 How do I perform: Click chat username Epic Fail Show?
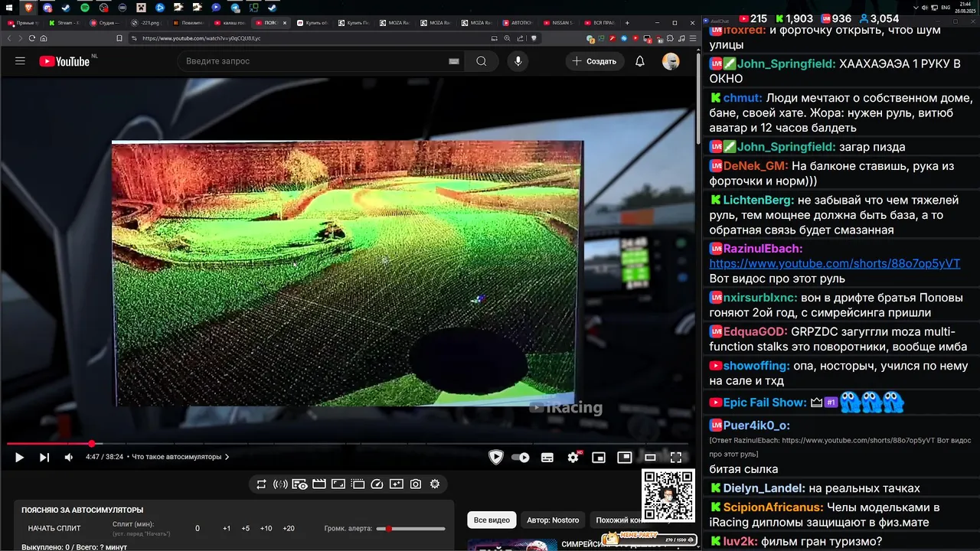(765, 403)
